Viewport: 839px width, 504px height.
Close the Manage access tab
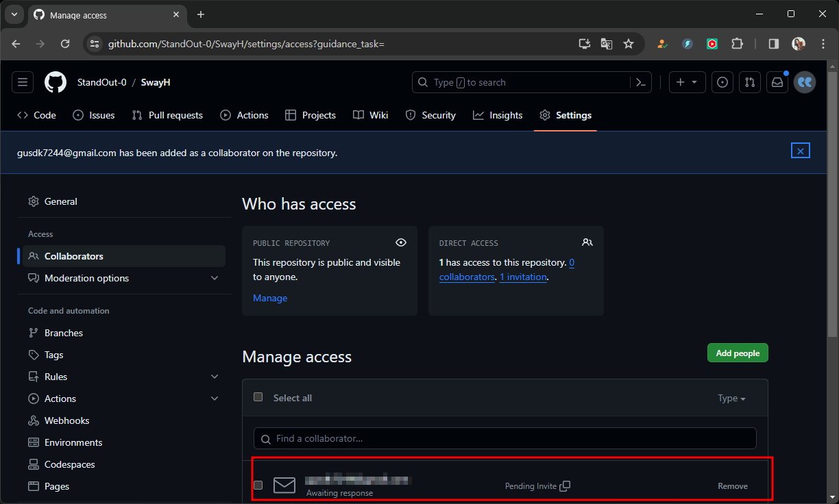click(176, 15)
